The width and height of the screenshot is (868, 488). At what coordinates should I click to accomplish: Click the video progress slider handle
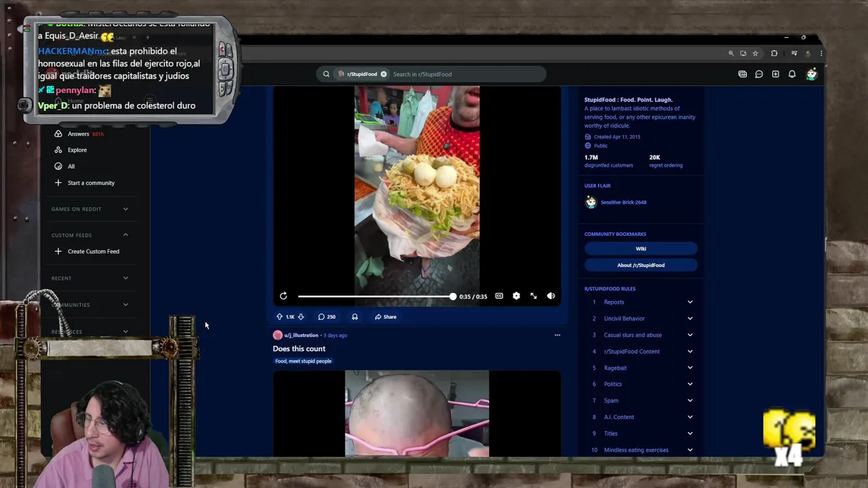[452, 296]
